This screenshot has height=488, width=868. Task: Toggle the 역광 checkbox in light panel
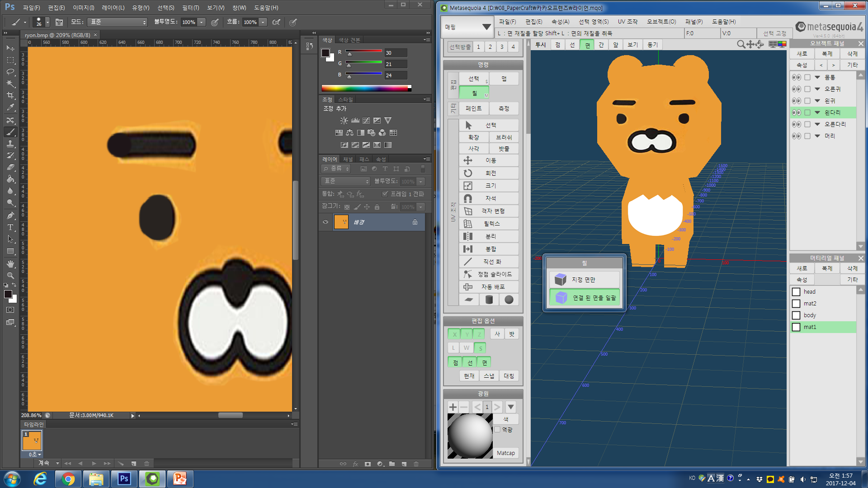497,430
